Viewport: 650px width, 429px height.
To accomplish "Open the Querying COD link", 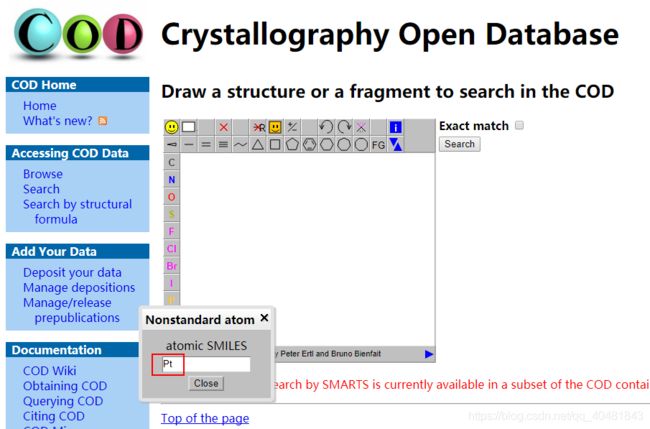I will pos(63,401).
